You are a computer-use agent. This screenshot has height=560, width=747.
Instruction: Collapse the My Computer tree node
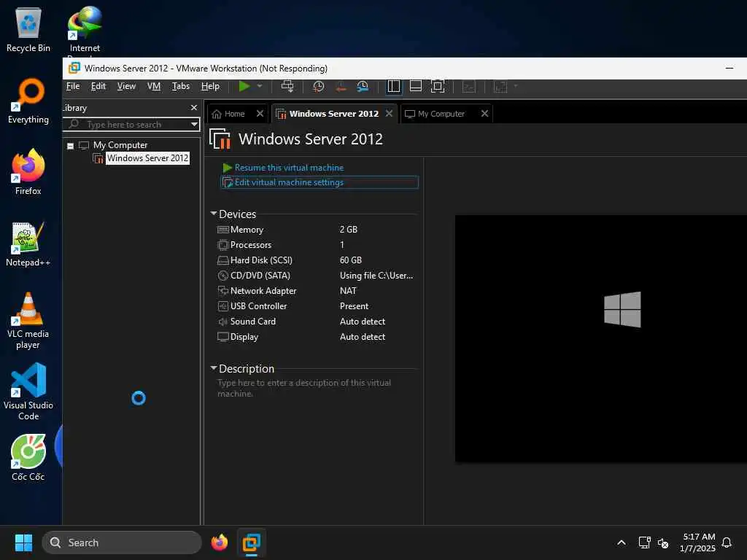coord(71,146)
